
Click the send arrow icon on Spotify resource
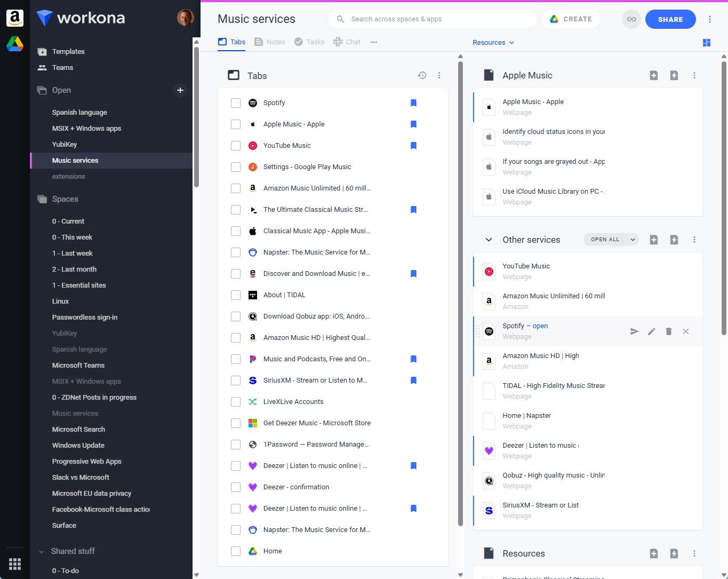coord(634,331)
